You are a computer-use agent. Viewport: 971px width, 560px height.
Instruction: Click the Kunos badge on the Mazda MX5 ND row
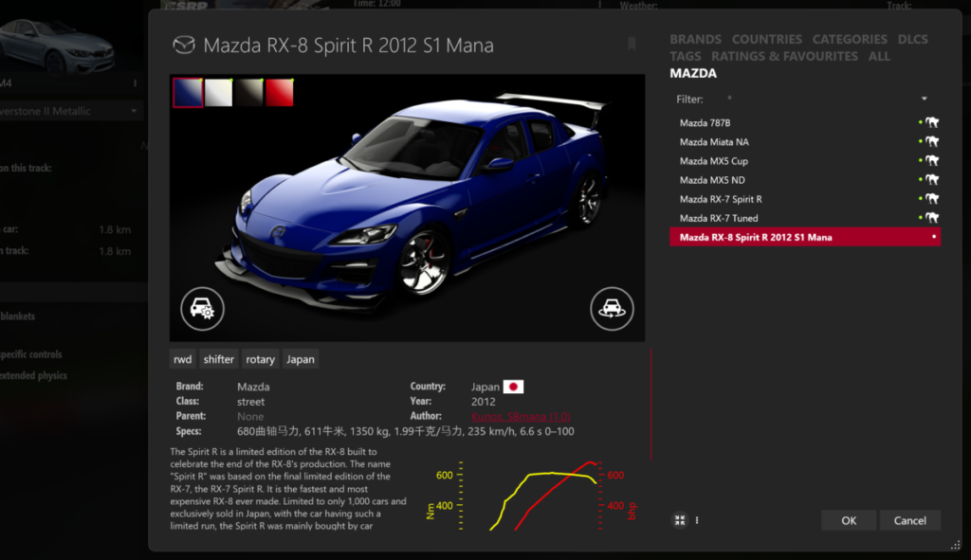[x=932, y=180]
